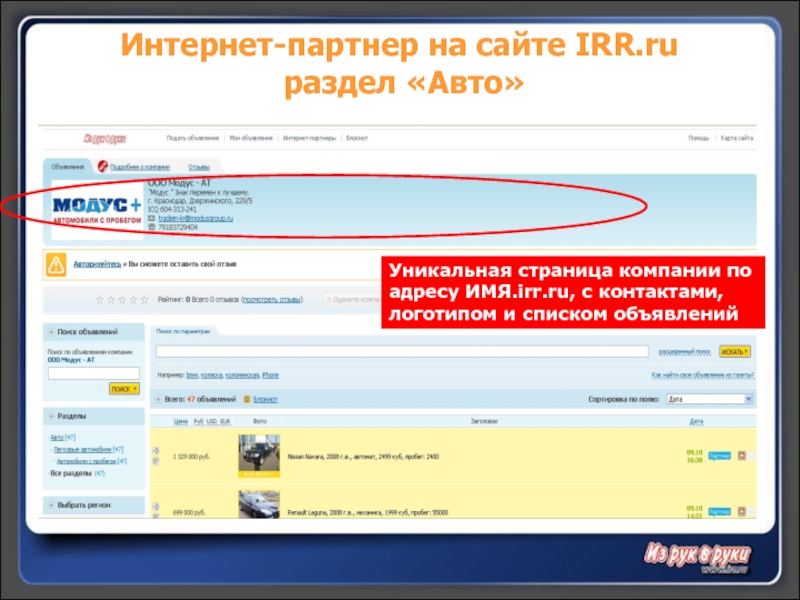Open the Renault Laguna photo thumbnail
The image size is (800, 600).
[x=259, y=505]
